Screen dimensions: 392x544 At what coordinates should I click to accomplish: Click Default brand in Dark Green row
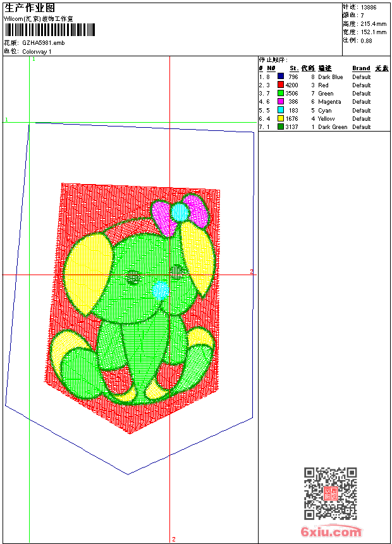(362, 127)
